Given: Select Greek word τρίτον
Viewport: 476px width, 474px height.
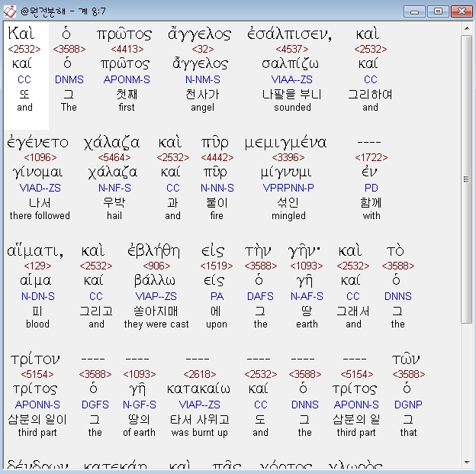Looking at the screenshot, I should coord(35,360).
